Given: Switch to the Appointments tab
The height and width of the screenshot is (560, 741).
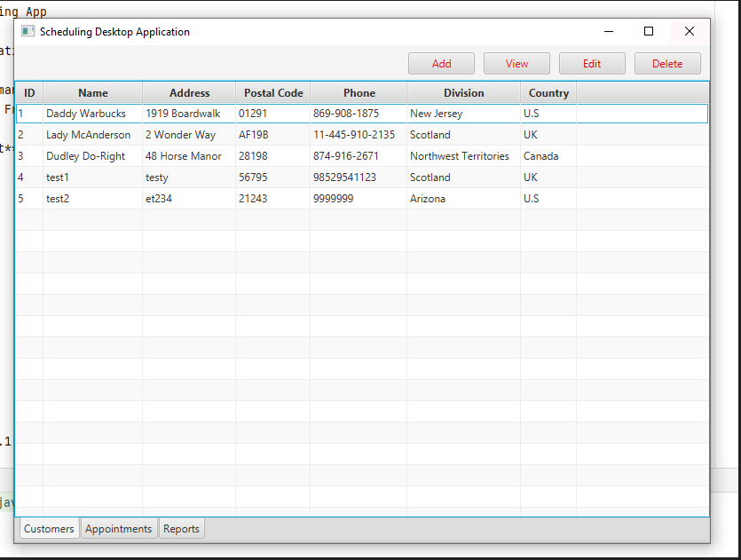Looking at the screenshot, I should pos(118,528).
